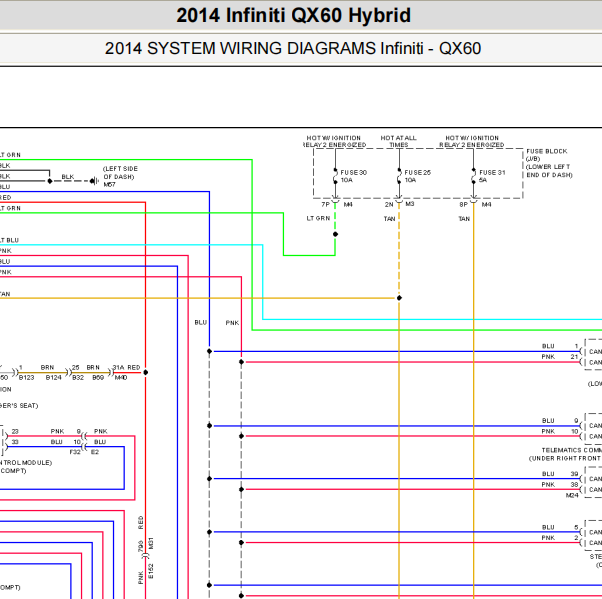Click the "2014 Infiniti QX60 Hybrid" title
This screenshot has height=599, width=602.
click(293, 16)
